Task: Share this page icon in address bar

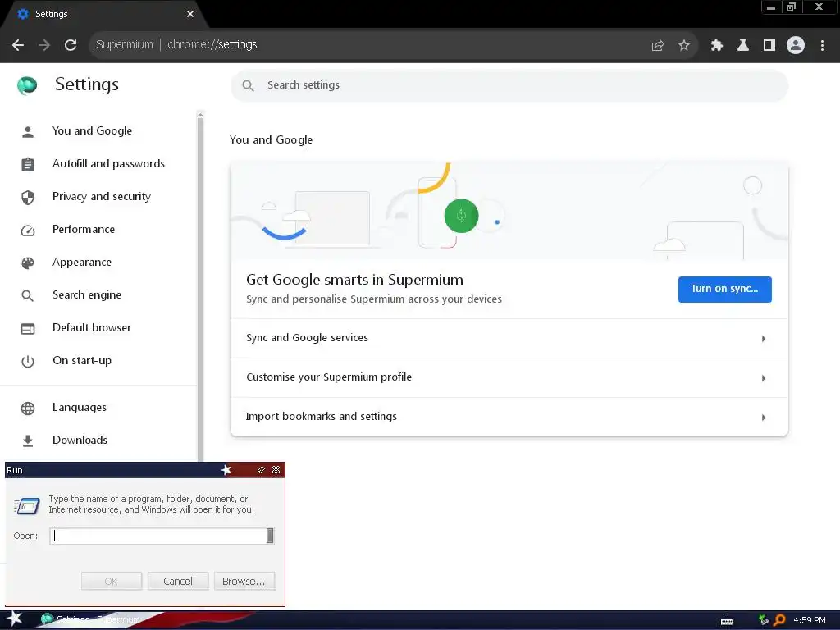Action: pos(658,45)
